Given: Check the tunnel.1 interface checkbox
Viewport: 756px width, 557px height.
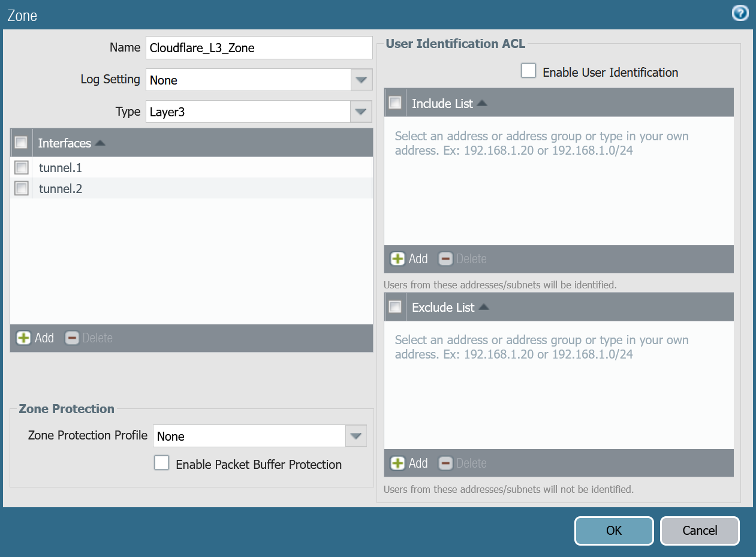Looking at the screenshot, I should click(x=21, y=167).
